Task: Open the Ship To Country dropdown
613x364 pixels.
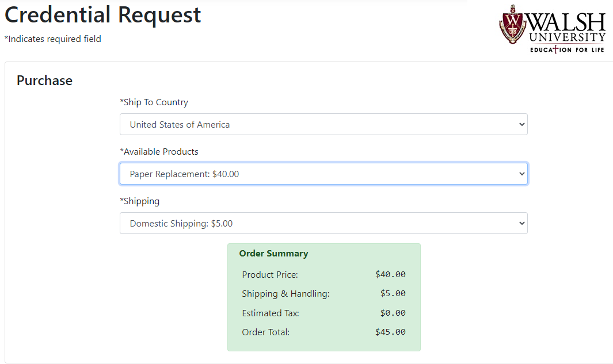Action: point(323,124)
